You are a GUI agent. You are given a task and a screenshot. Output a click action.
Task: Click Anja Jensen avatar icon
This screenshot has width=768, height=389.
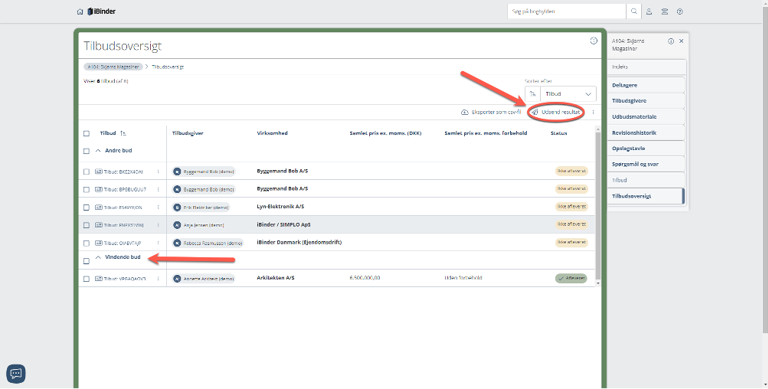177,225
